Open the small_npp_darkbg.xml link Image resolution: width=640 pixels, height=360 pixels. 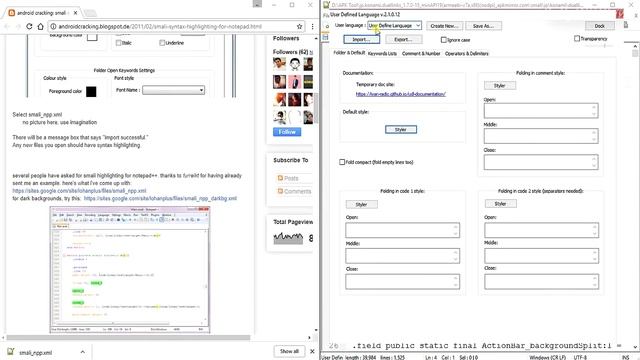point(160,198)
